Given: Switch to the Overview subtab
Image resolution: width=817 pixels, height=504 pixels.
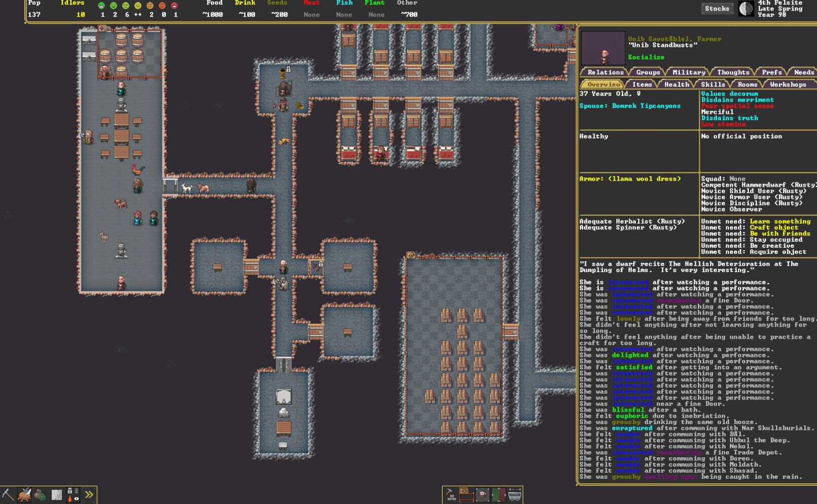Looking at the screenshot, I should (604, 84).
